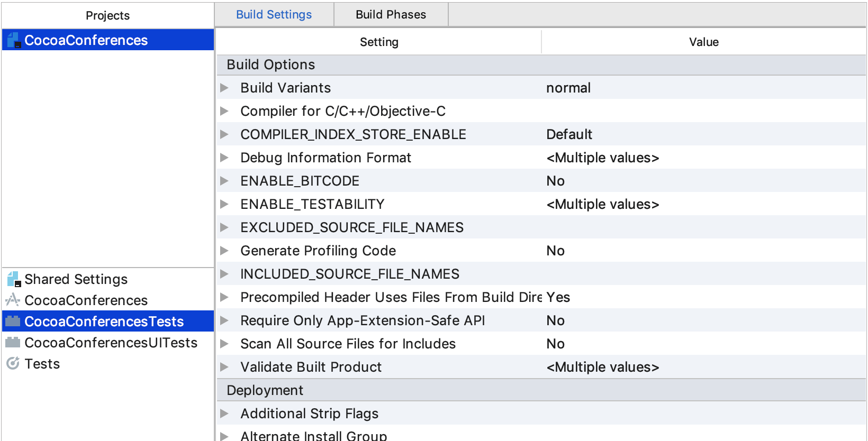868x441 pixels.
Task: Click the Tests target icon
Action: tap(13, 363)
